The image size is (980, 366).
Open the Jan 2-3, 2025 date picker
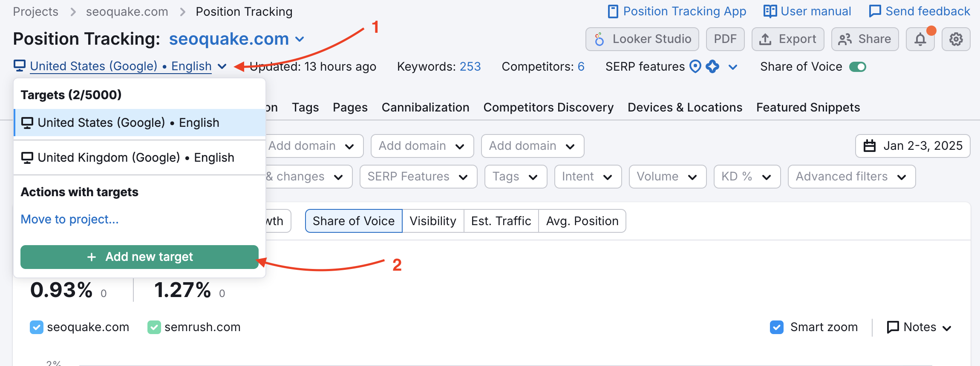(x=913, y=146)
